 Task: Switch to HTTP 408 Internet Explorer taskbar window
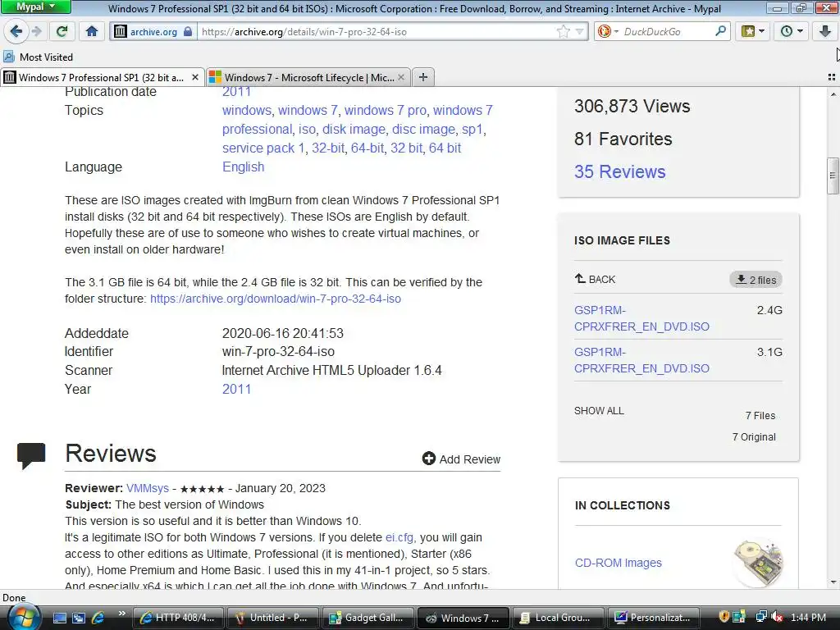tap(178, 618)
